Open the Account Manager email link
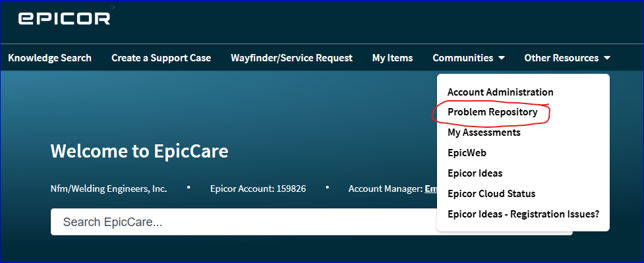Viewport: 644px width, 263px height. click(x=431, y=189)
